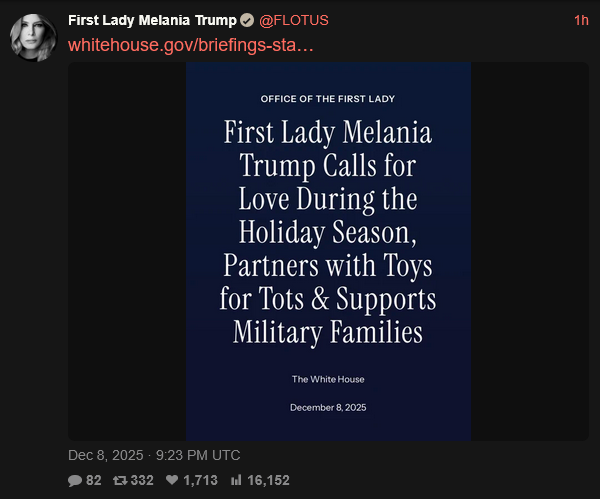The image size is (600, 499).
Task: Click the 16,152 views count
Action: [270, 481]
